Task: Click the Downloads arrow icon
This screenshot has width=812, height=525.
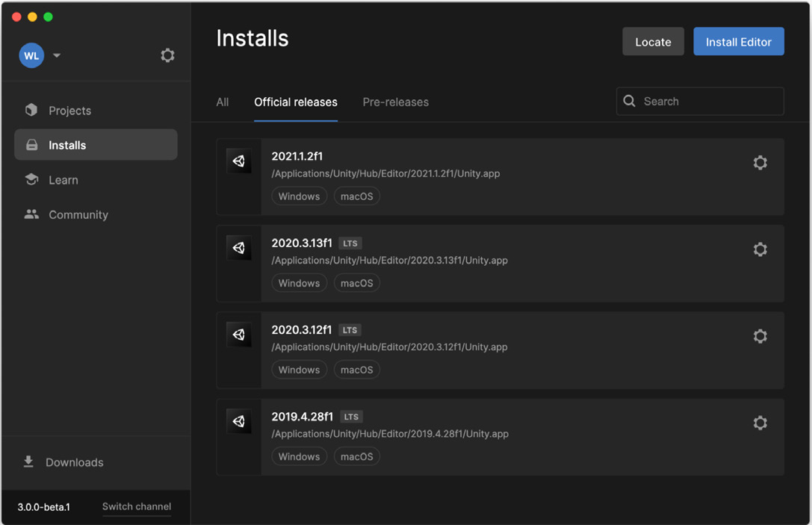Action: [x=28, y=462]
